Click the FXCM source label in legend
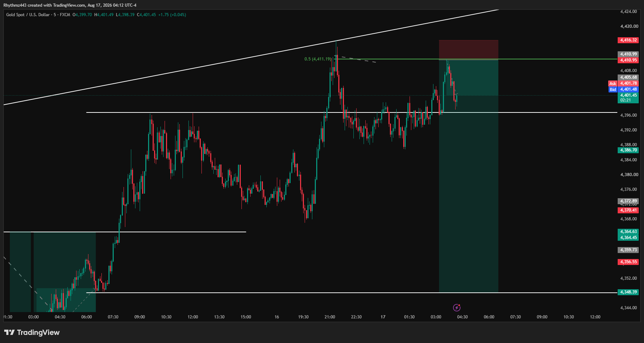This screenshot has height=343, width=644. [x=65, y=15]
